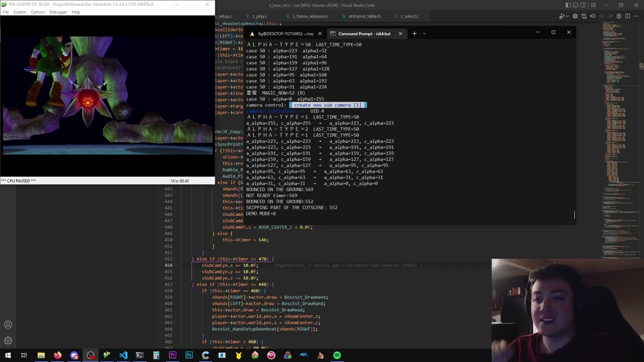Open the terminal taskbar icon
The height and width of the screenshot is (362, 644).
pos(140,355)
